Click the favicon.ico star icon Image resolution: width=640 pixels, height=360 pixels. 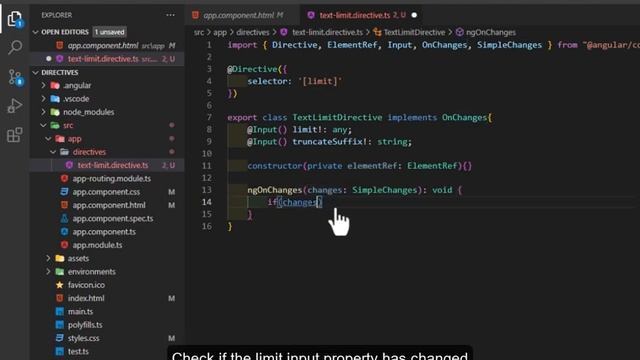pos(60,285)
